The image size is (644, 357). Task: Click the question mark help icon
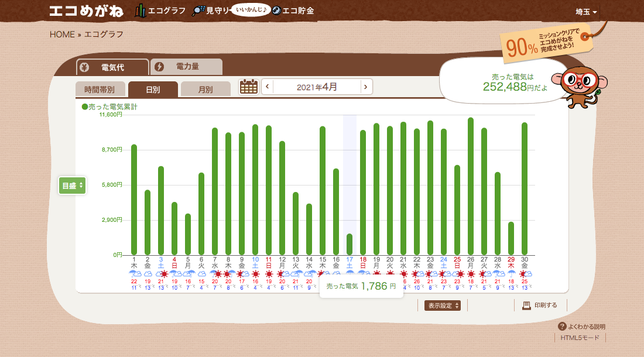pyautogui.click(x=562, y=327)
